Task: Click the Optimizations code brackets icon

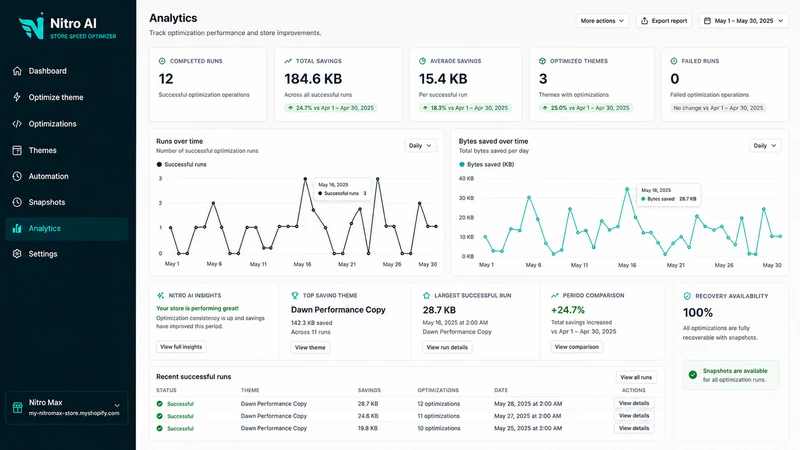Action: (x=17, y=123)
